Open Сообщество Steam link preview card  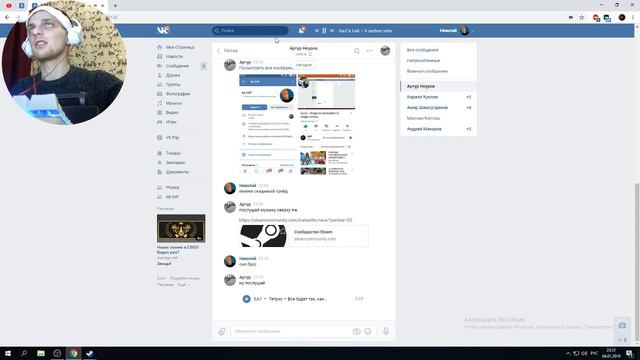pos(304,236)
